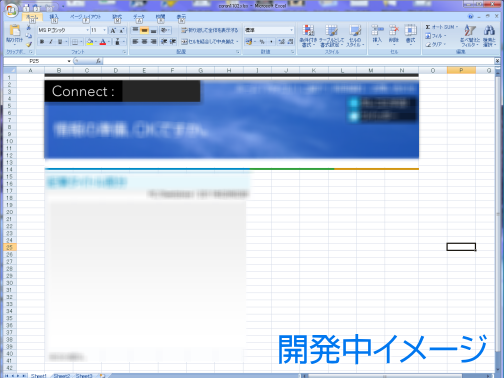Expand the Font group dialog launcher
This screenshot has height=378, width=504.
[x=124, y=52]
